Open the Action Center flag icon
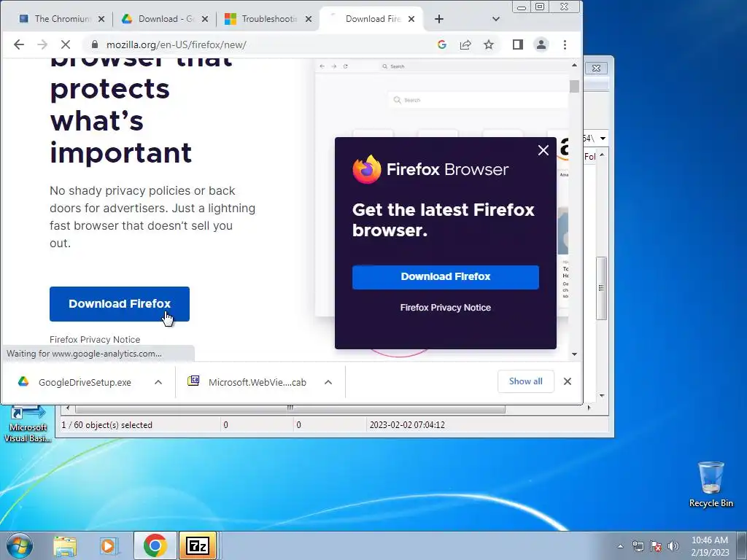747x560 pixels. [x=656, y=546]
